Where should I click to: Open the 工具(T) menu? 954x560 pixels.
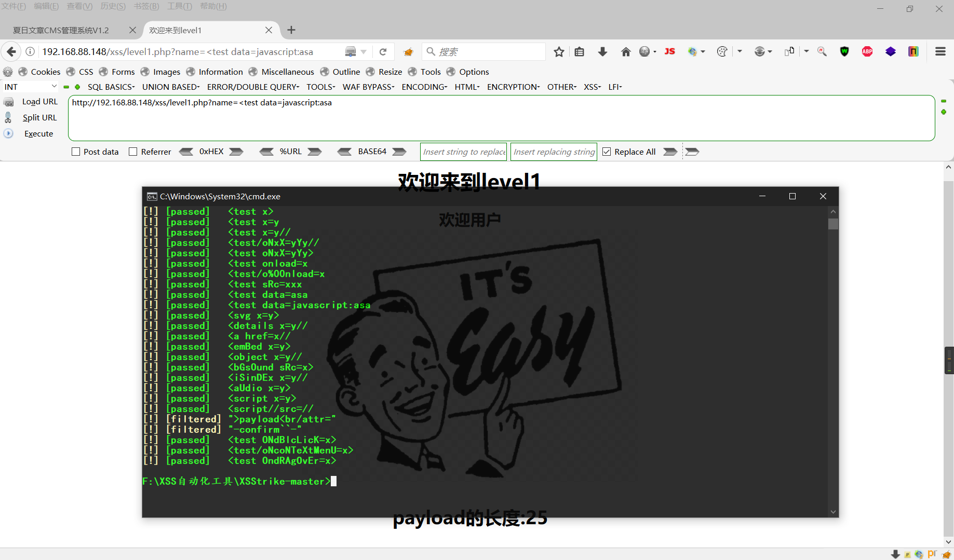pyautogui.click(x=179, y=6)
